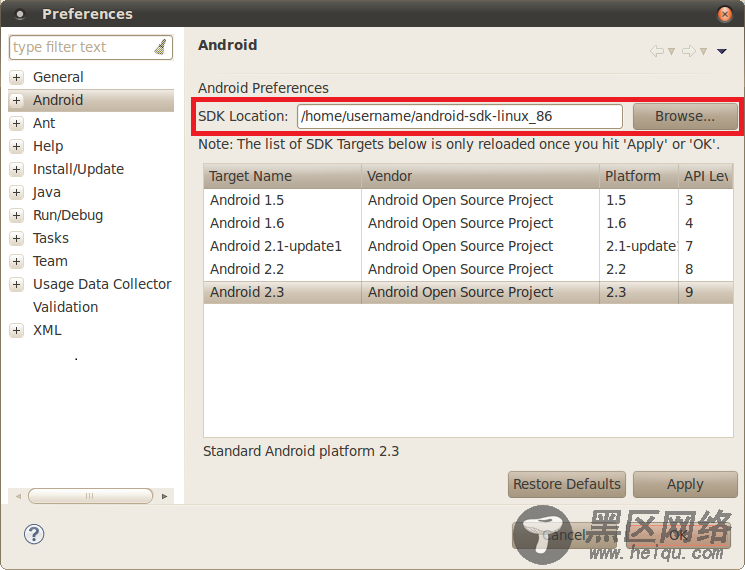Expand the Usage Data Collector node
Viewport: 745px width, 570px height.
coord(17,285)
